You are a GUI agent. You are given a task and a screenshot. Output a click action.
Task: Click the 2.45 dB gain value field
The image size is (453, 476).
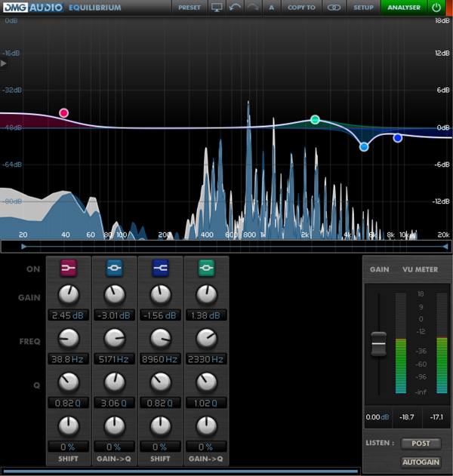(69, 315)
